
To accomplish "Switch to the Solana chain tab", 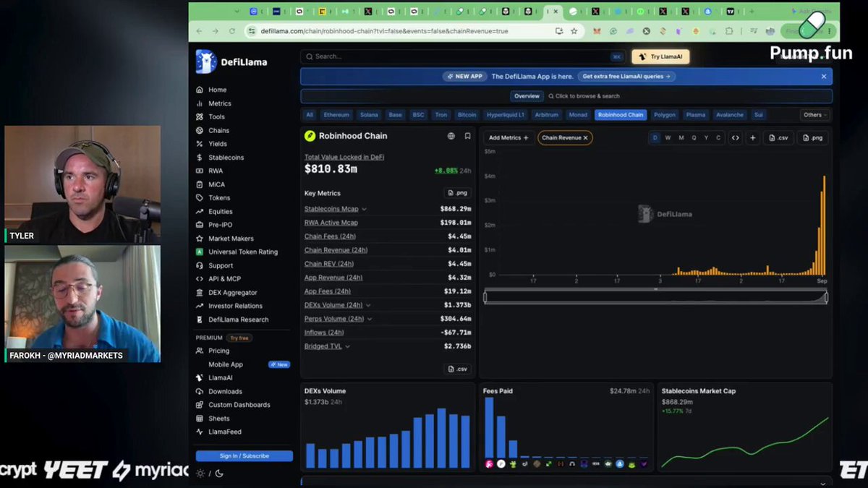I will (369, 115).
